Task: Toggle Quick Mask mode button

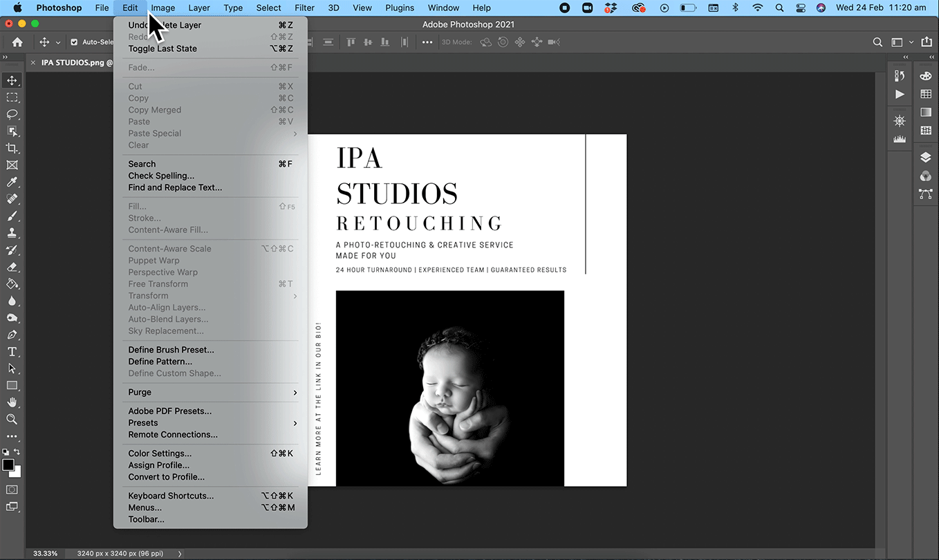Action: click(12, 489)
